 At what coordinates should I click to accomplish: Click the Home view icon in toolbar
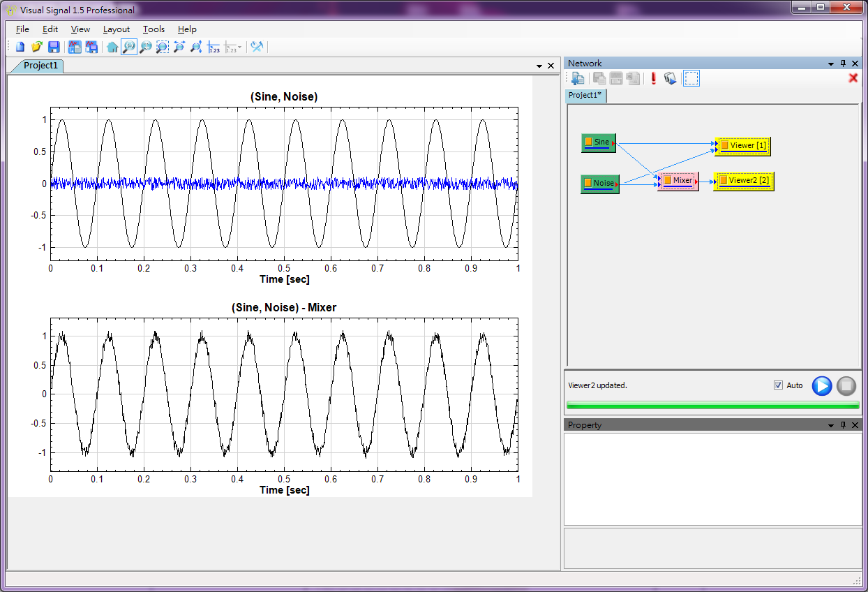point(112,47)
